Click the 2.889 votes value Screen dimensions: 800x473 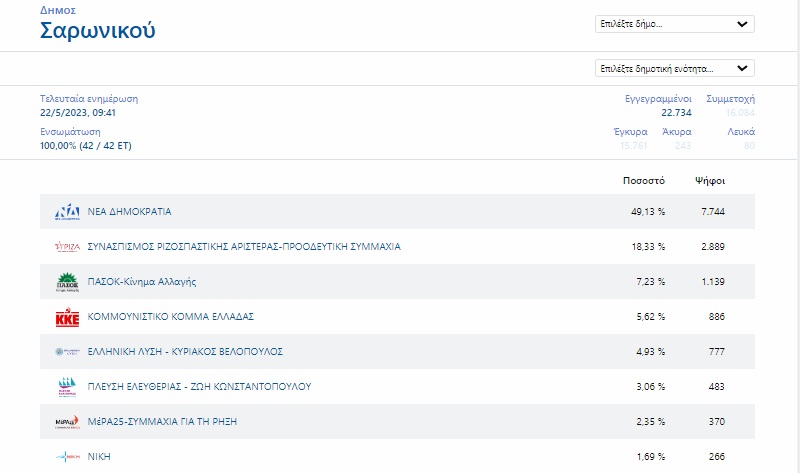coord(713,247)
